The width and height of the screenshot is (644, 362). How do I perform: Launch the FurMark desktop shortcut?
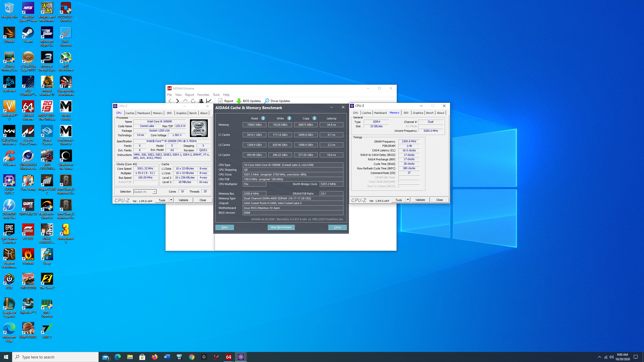[x=28, y=257]
